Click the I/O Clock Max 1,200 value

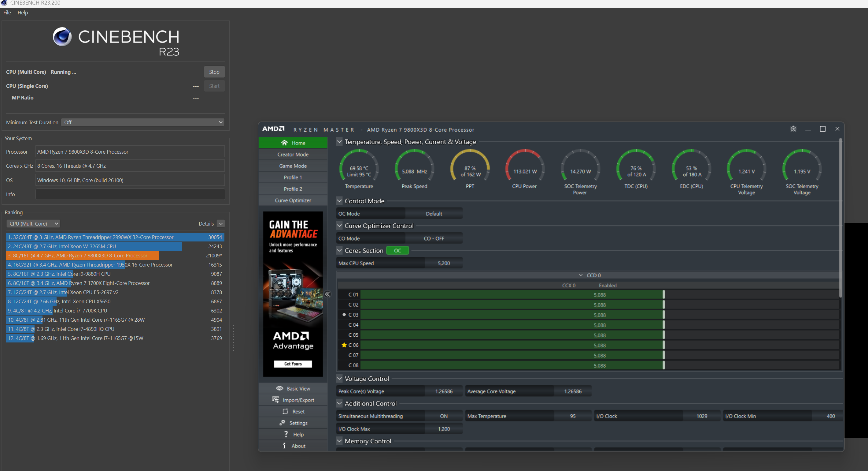click(443, 428)
